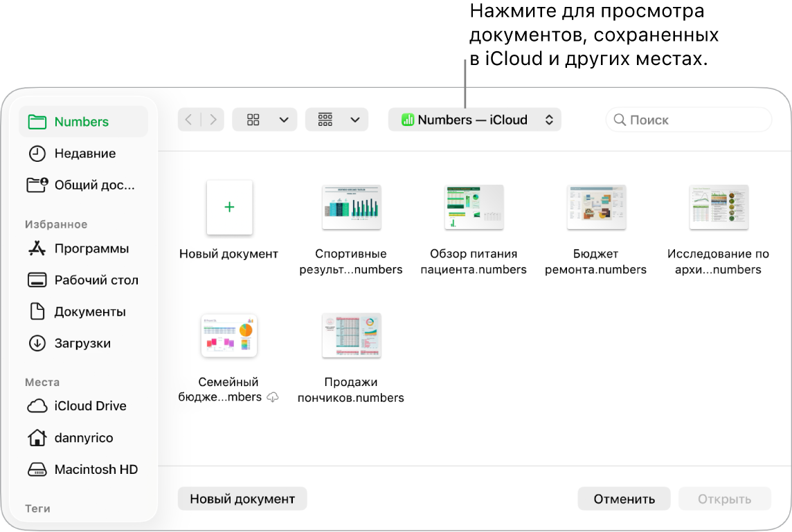This screenshot has height=532, width=792.
Task: Open the Numbers — iCloud location popup
Action: coord(475,120)
